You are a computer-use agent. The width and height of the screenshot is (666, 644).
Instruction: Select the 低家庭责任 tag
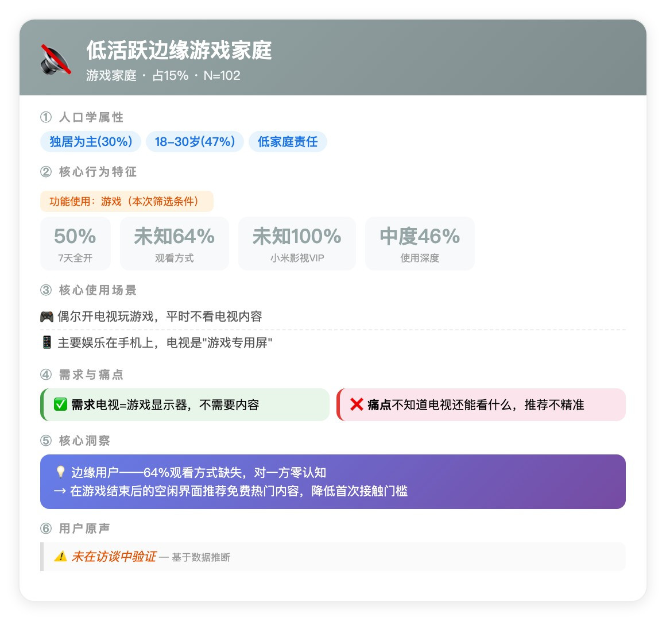coord(288,141)
